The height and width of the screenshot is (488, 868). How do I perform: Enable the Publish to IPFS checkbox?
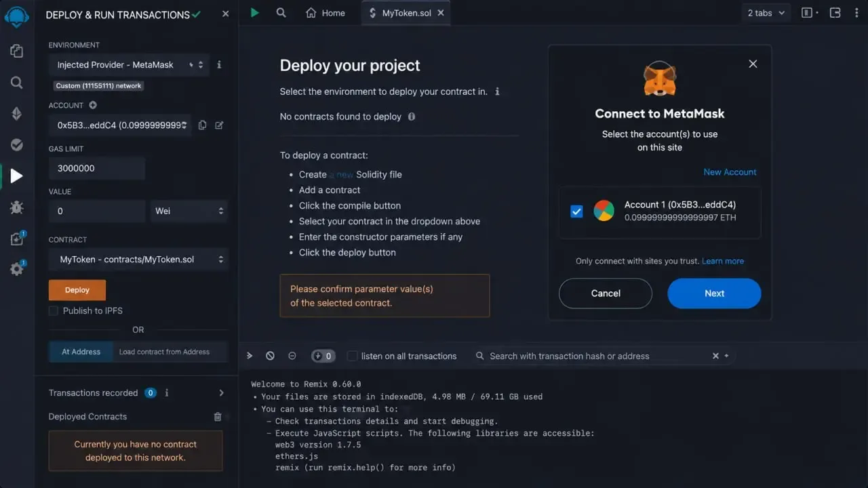click(53, 310)
